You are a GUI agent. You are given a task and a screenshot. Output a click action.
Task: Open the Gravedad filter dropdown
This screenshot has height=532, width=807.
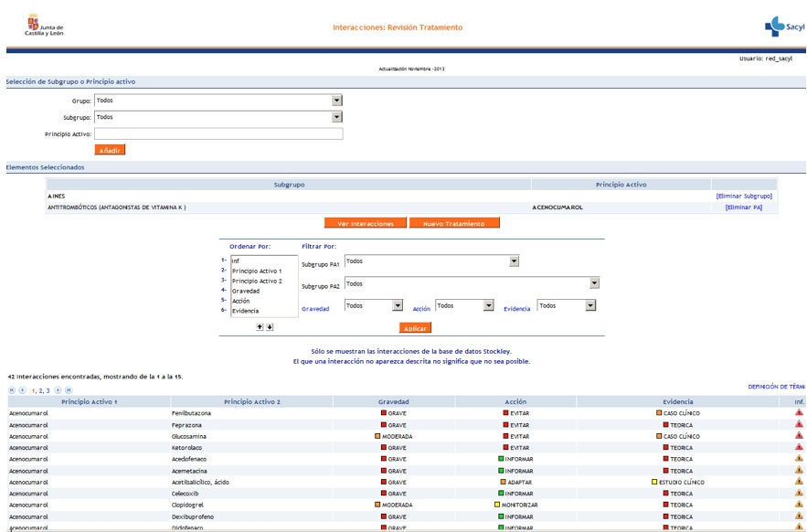[x=398, y=306]
